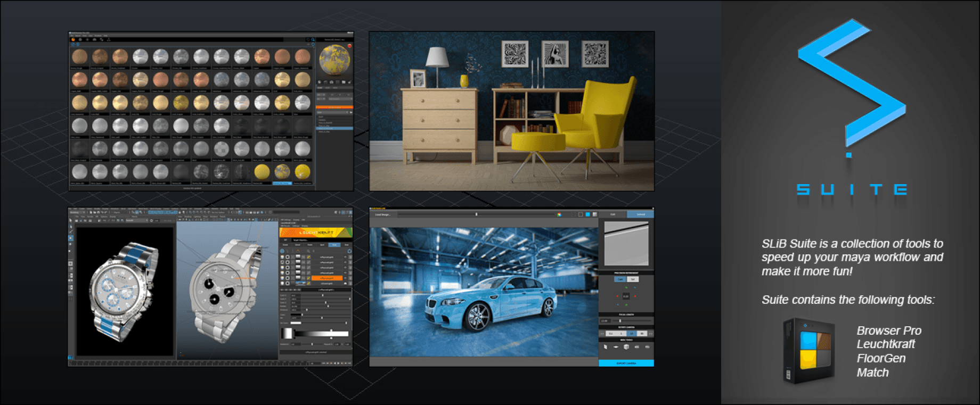Choose the highlighted Move tool in Maya toolbox

(70, 238)
